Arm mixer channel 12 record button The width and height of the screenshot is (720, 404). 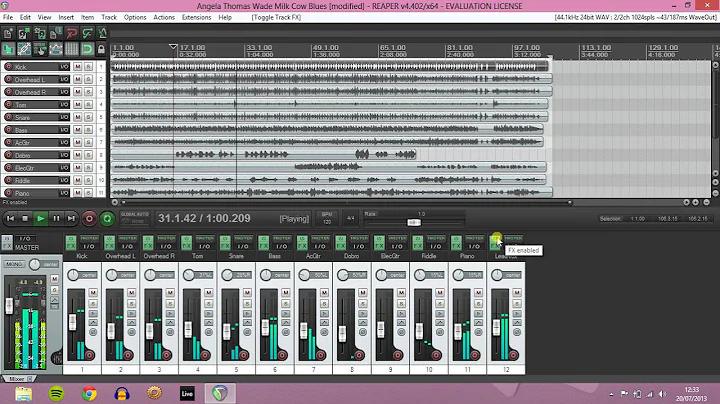pyautogui.click(x=513, y=355)
